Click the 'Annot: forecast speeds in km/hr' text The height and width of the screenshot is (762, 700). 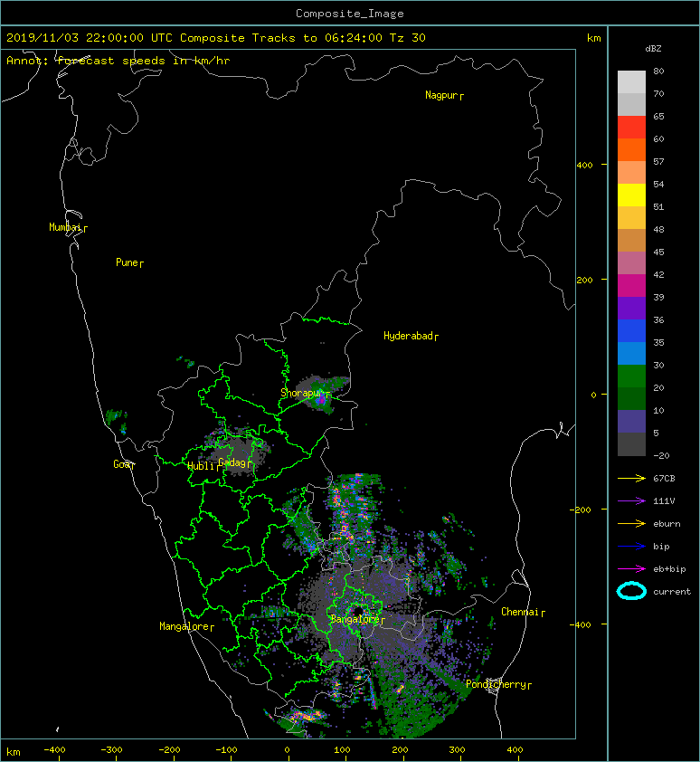click(118, 61)
